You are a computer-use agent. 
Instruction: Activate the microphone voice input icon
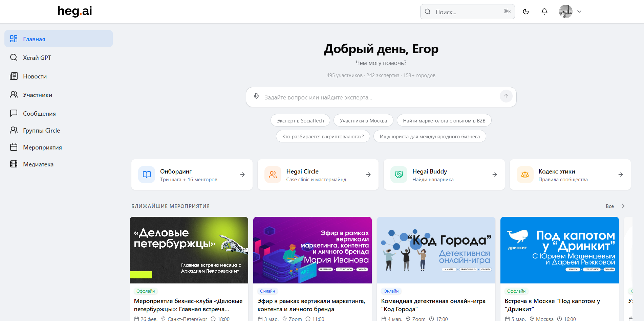coord(256,97)
